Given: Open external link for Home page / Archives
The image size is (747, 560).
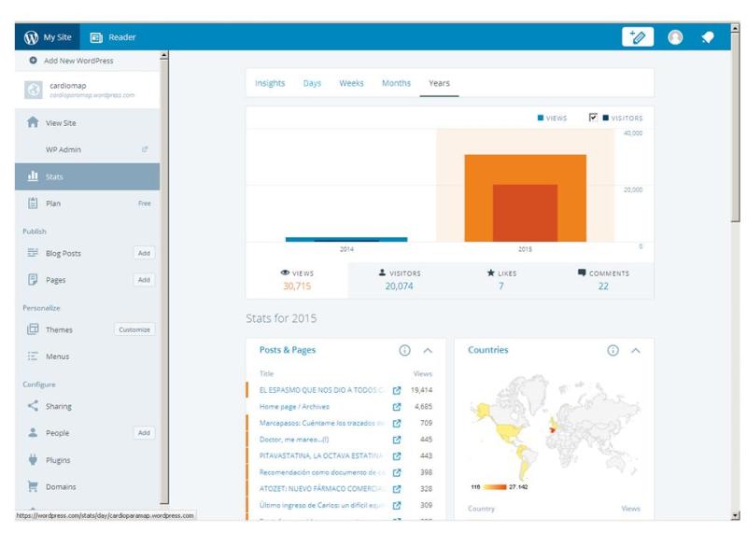Looking at the screenshot, I should pos(397,407).
